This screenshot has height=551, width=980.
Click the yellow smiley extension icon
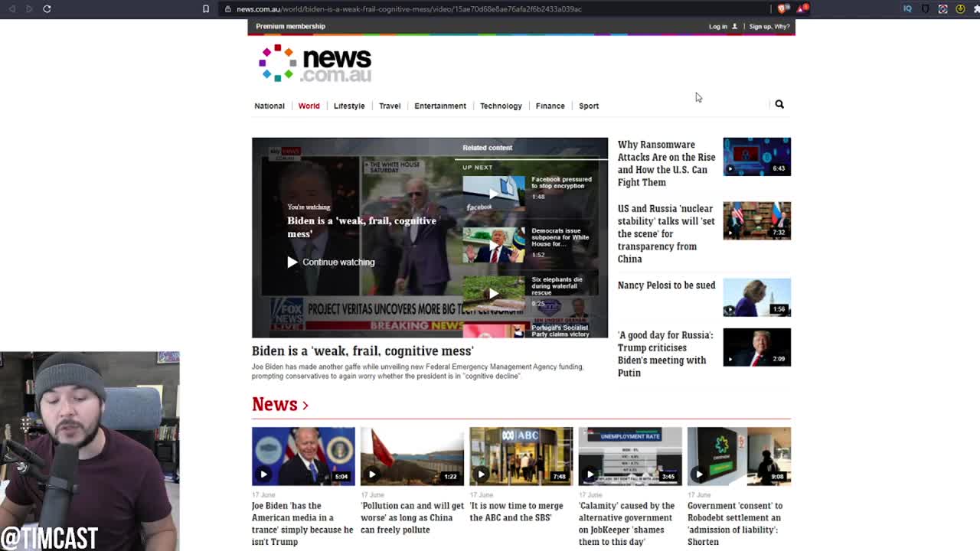click(x=960, y=8)
